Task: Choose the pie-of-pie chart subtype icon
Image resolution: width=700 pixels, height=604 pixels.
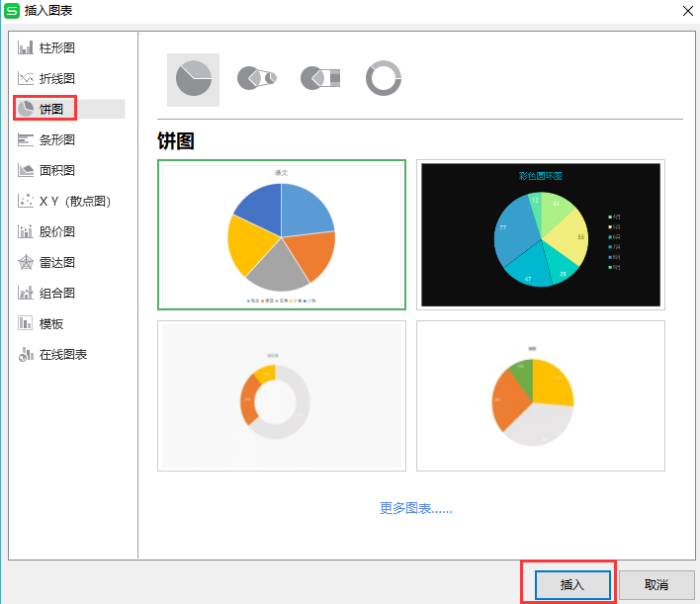Action: point(256,78)
